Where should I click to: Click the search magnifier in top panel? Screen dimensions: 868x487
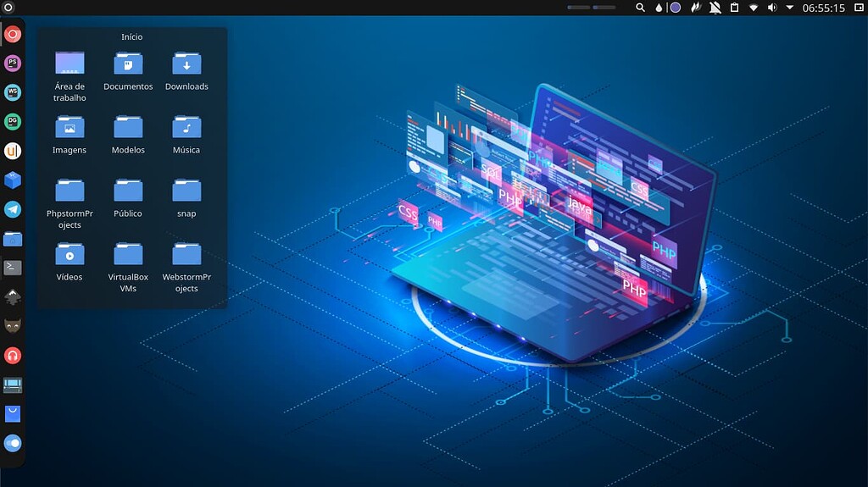[x=641, y=8]
